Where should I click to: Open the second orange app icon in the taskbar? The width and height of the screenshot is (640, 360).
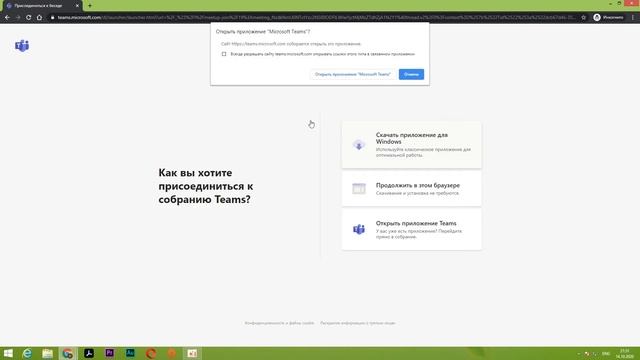[171, 353]
